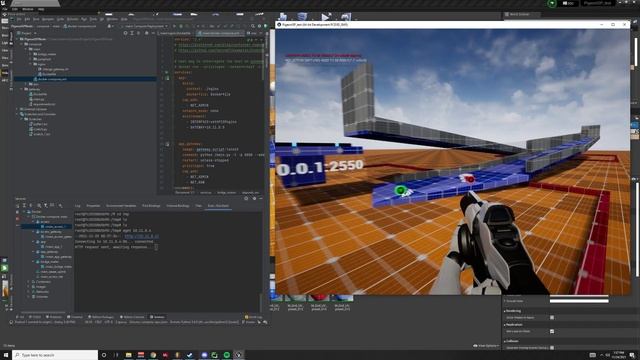This screenshot has width=640, height=360.
Task: Collapse the Replication section in Details
Action: pyautogui.click(x=504, y=325)
